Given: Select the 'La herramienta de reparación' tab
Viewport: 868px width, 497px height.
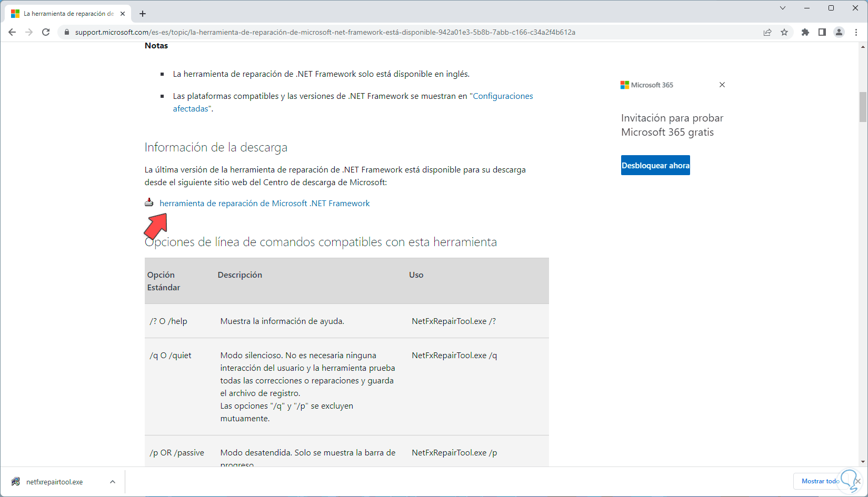Looking at the screenshot, I should click(x=68, y=14).
